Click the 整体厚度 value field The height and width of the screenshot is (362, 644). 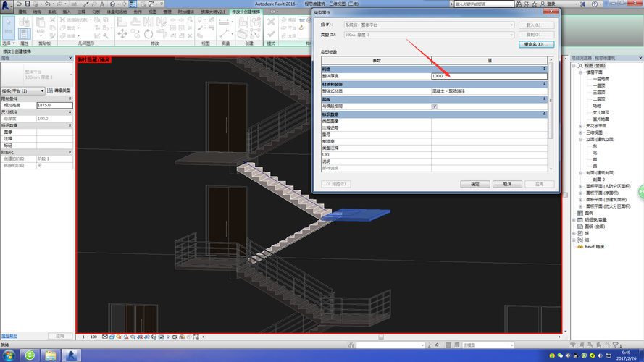(x=489, y=76)
